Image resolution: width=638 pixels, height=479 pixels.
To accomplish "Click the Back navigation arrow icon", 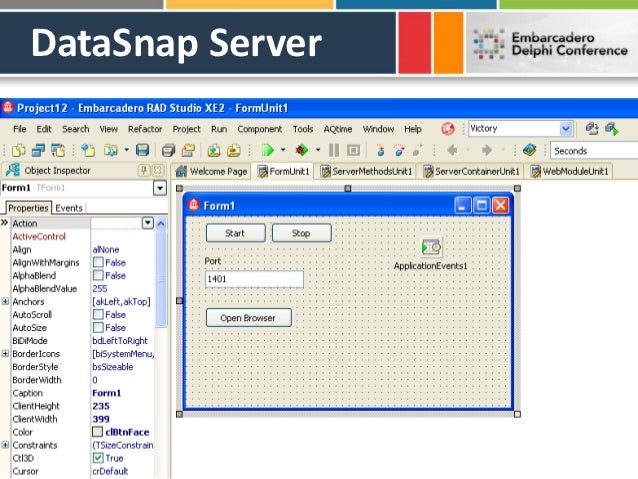I will coord(452,151).
